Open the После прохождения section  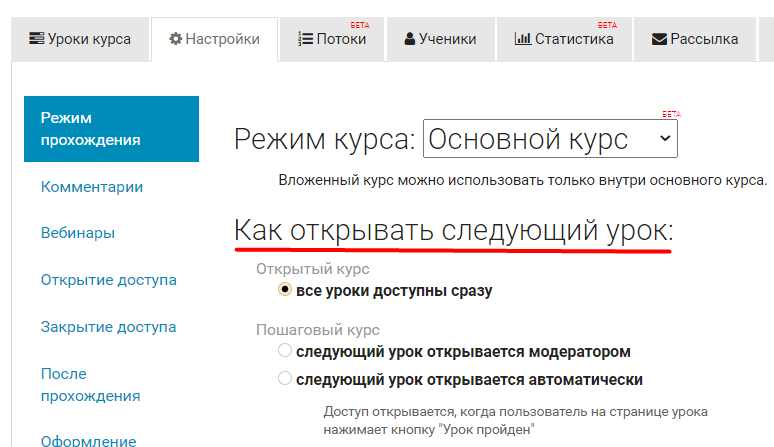point(90,385)
